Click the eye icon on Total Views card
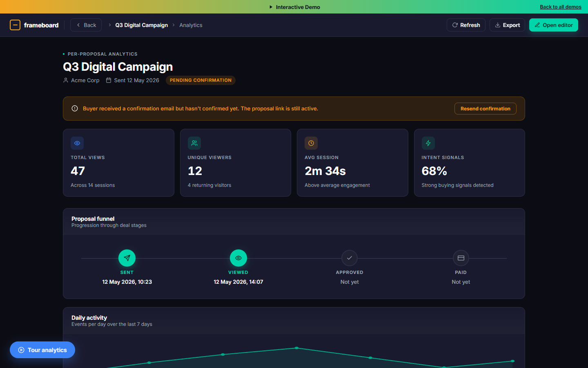The image size is (588, 368). 77,143
